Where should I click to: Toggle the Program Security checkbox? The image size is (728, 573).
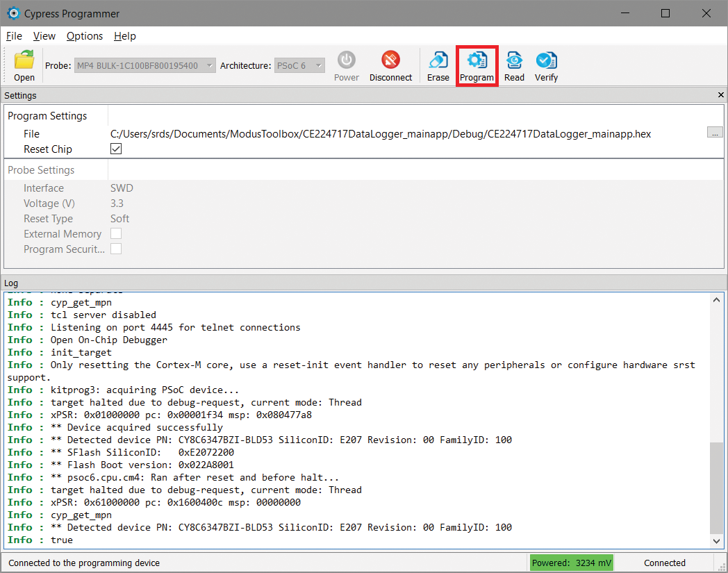pyautogui.click(x=116, y=249)
